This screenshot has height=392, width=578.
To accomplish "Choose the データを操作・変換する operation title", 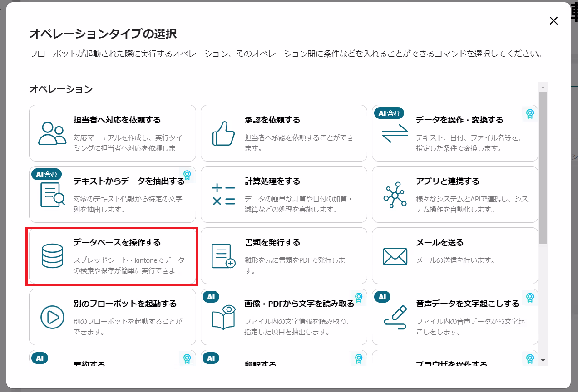I will coord(459,120).
